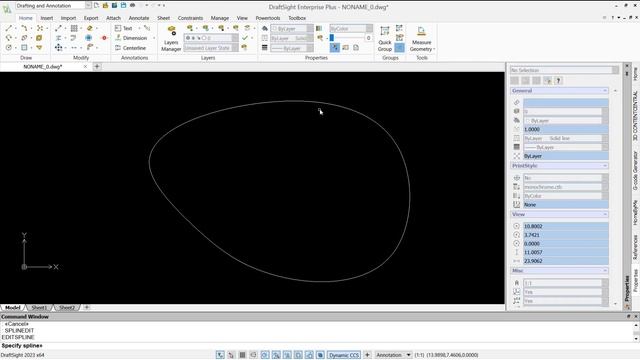
Task: Add a new drawing tab with plus button
Action: [x=97, y=67]
